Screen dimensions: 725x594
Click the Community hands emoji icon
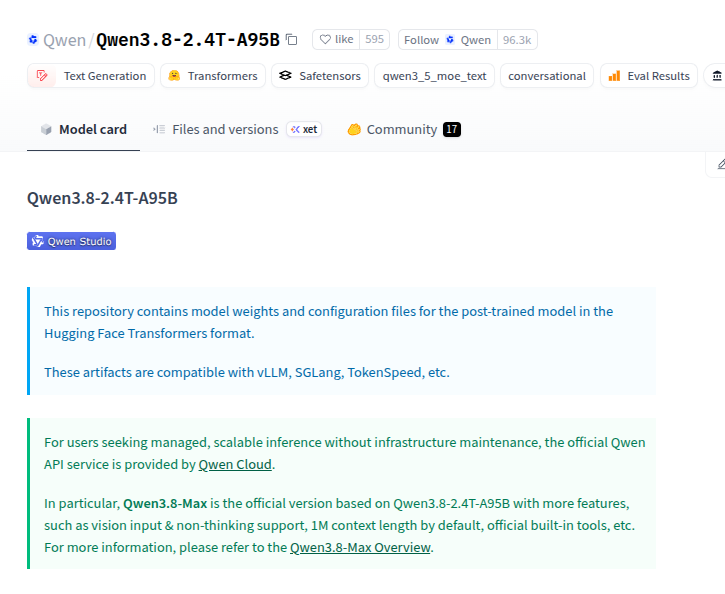(354, 129)
